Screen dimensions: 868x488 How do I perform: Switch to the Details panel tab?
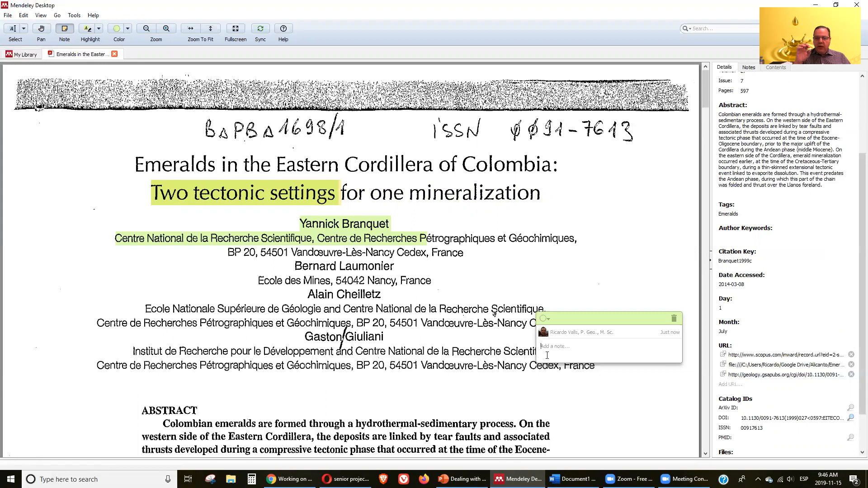724,67
